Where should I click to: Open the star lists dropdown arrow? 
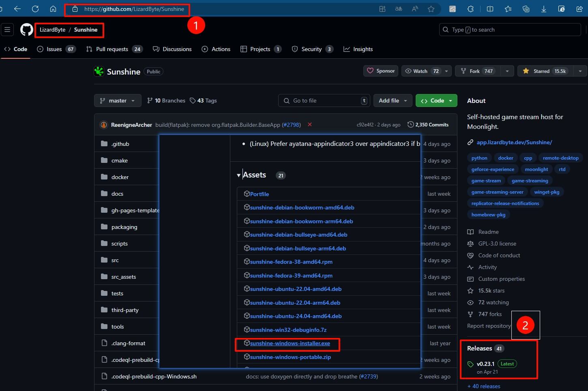[580, 71]
